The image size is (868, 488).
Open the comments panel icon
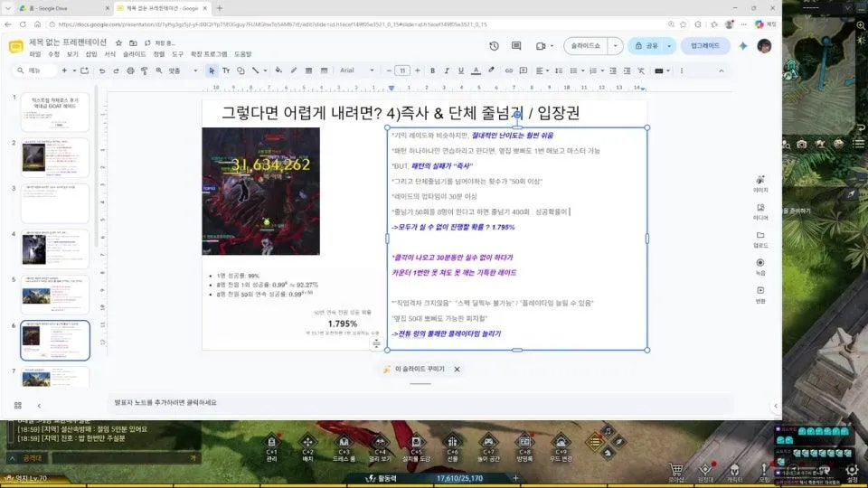(x=516, y=46)
